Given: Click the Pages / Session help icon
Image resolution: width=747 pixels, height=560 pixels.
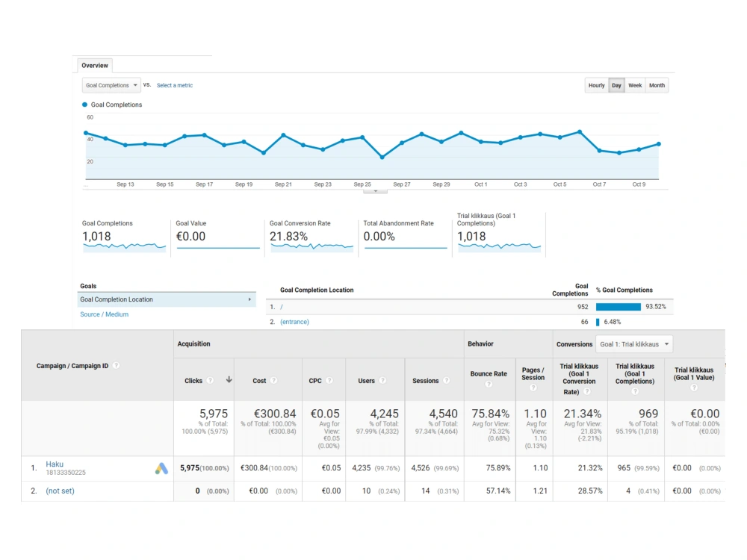Looking at the screenshot, I should point(533,388).
